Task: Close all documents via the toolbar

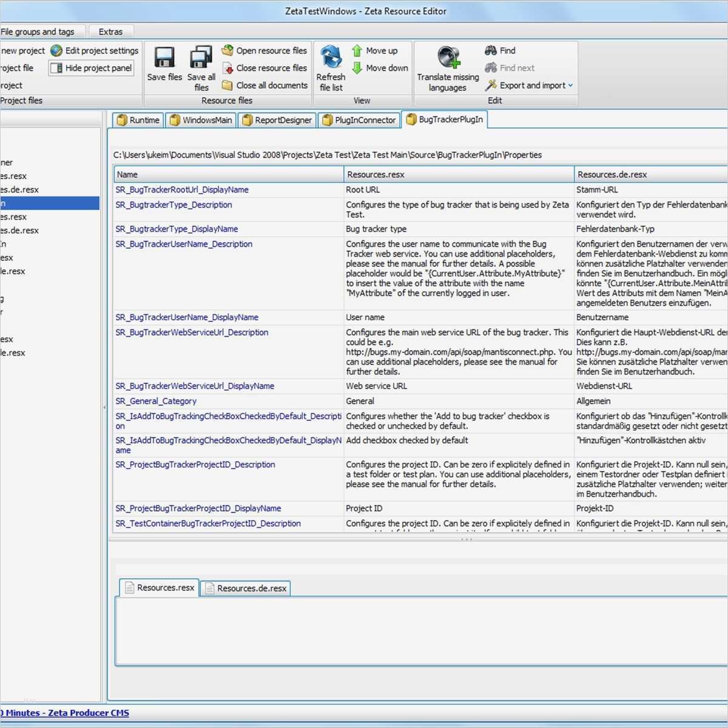Action: click(x=265, y=86)
